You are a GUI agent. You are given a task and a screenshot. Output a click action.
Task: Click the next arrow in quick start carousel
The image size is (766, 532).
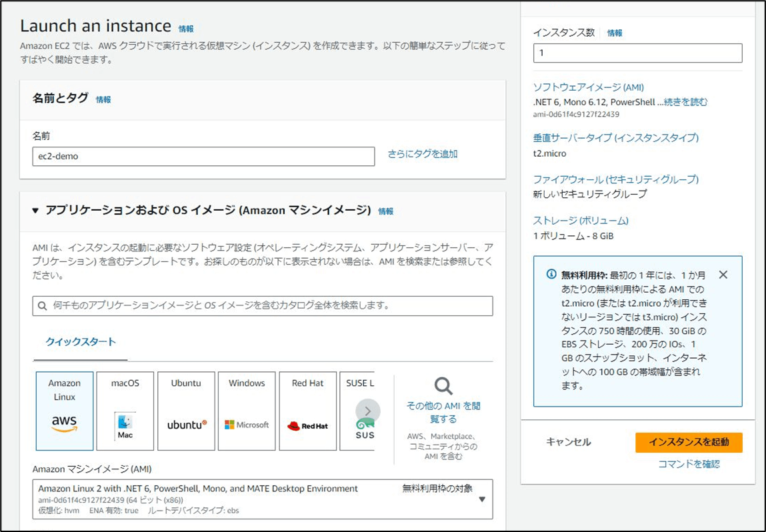coord(368,411)
